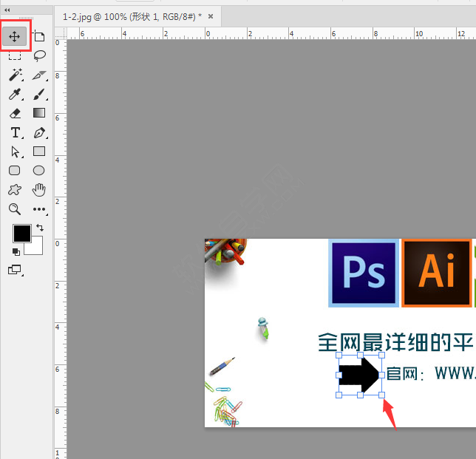Click the bottom-middle transform handle of arrow
476x459 pixels.
pyautogui.click(x=361, y=395)
